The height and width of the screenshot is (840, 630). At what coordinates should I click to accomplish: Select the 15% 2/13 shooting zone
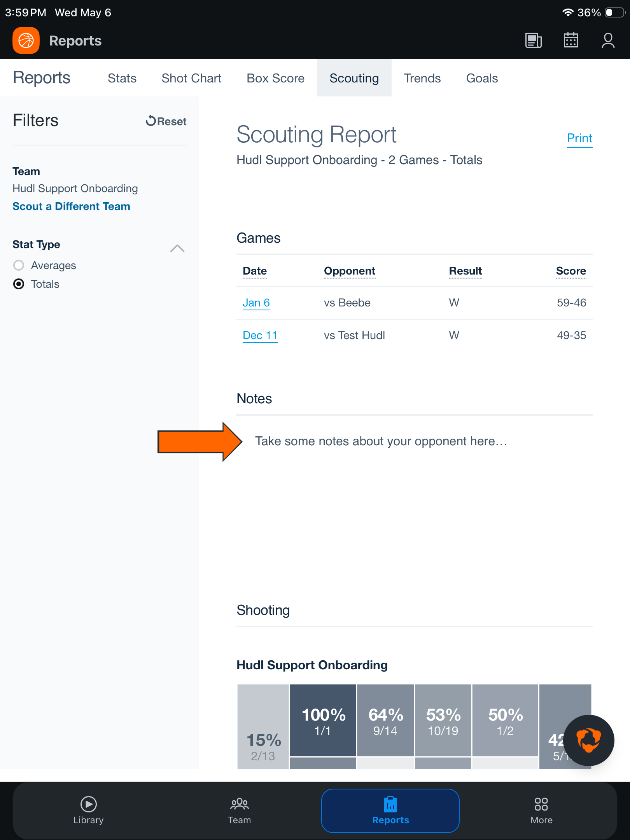(263, 727)
